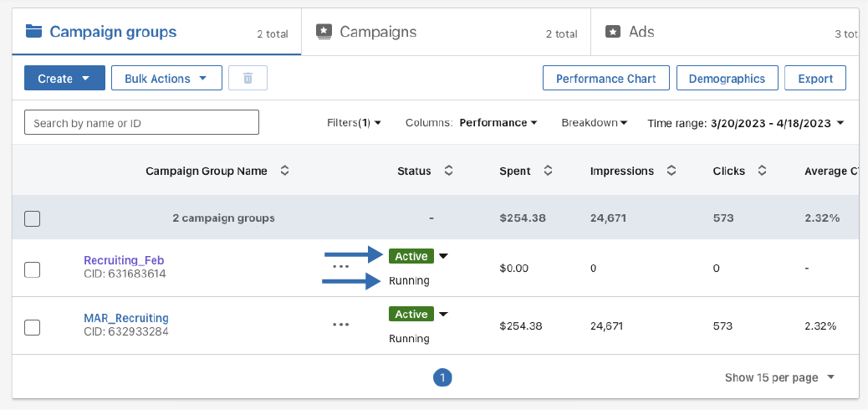This screenshot has height=410, width=868.
Task: Open the MAR_Recruiting campaign group link
Action: point(126,318)
